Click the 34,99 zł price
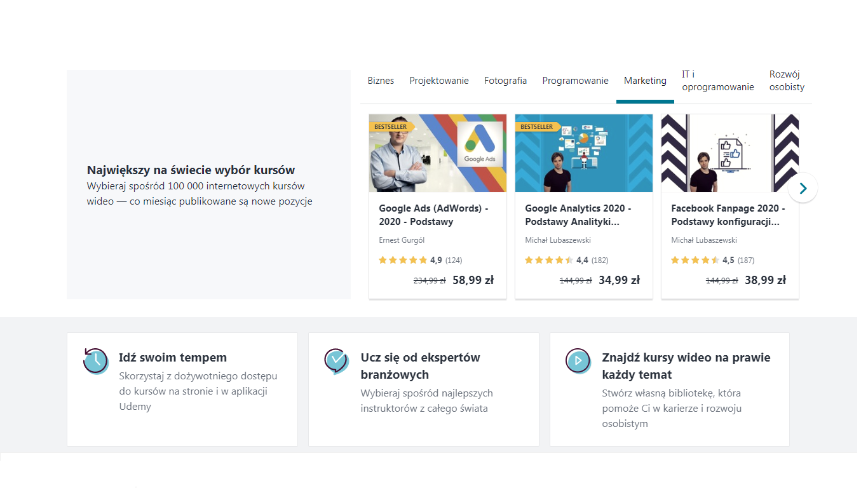The height and width of the screenshot is (488, 868). tap(619, 280)
